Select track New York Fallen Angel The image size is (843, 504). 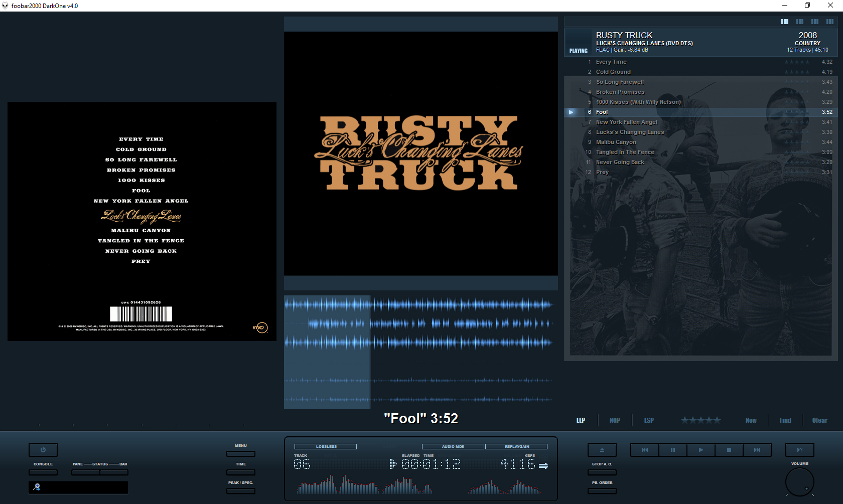point(701,122)
